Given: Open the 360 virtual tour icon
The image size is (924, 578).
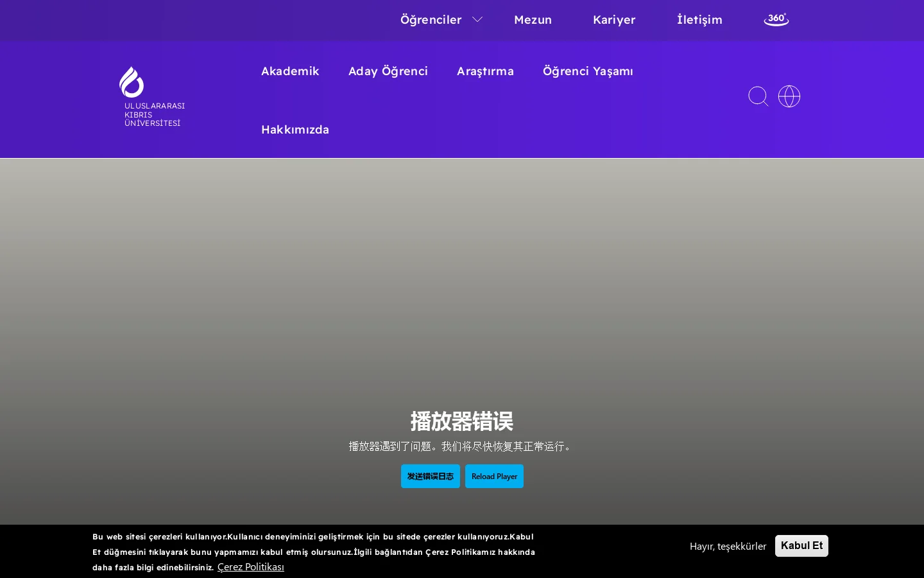Looking at the screenshot, I should (776, 20).
